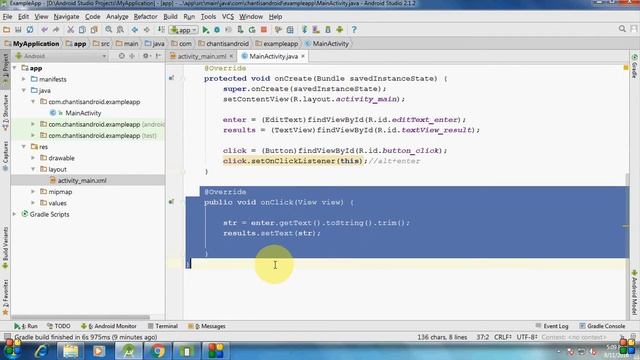Click the Make Project icon

[161, 29]
